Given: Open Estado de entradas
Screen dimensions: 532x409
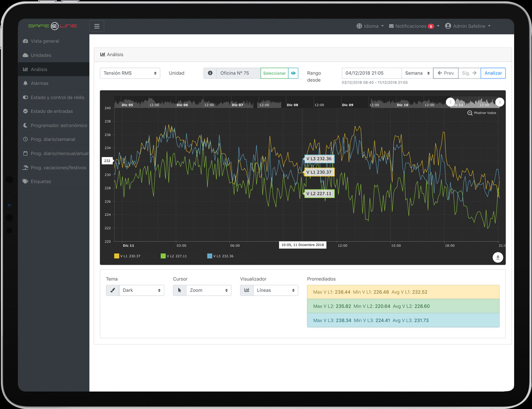Looking at the screenshot, I should 54,111.
